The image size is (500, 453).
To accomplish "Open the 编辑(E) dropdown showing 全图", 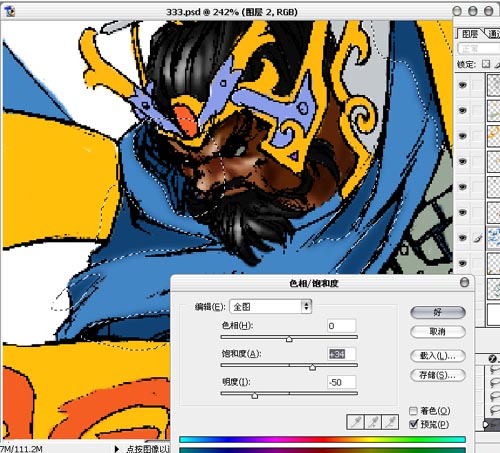I will [270, 307].
